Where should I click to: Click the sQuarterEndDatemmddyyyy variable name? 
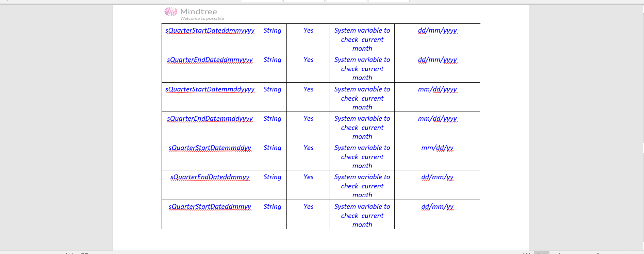point(210,119)
